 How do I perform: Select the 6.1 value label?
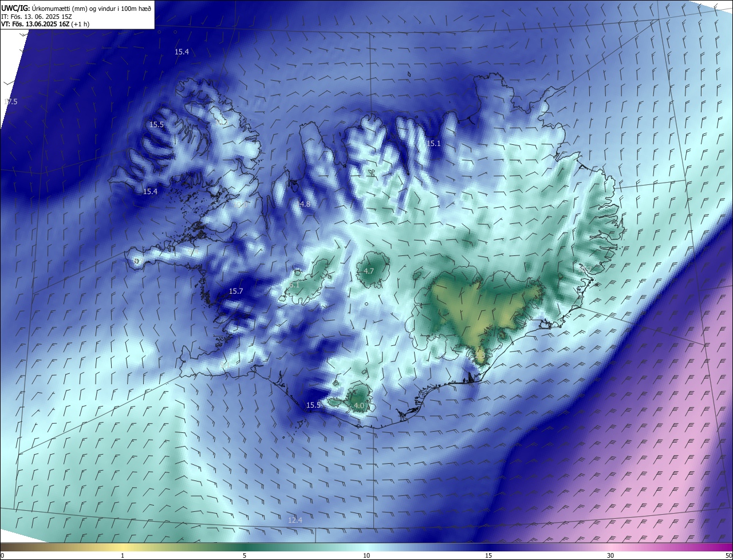tap(294, 285)
